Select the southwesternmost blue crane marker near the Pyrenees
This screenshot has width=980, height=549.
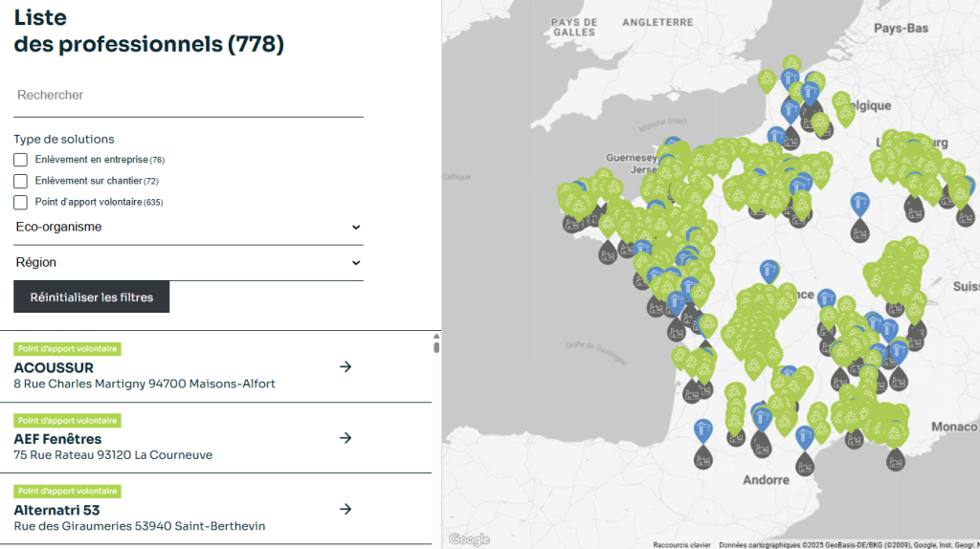pyautogui.click(x=703, y=430)
